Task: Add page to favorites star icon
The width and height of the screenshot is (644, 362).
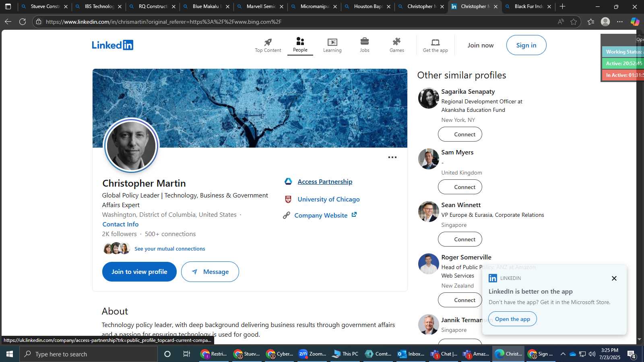Action: tap(574, 22)
